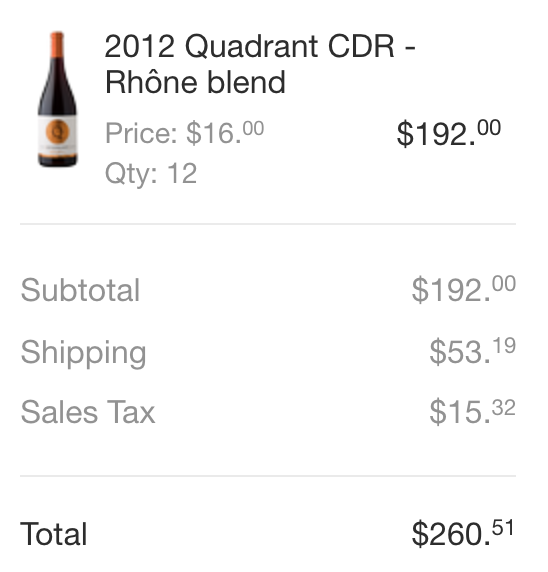Click the word Quadrant in product name
The image size is (548, 572).
click(252, 47)
